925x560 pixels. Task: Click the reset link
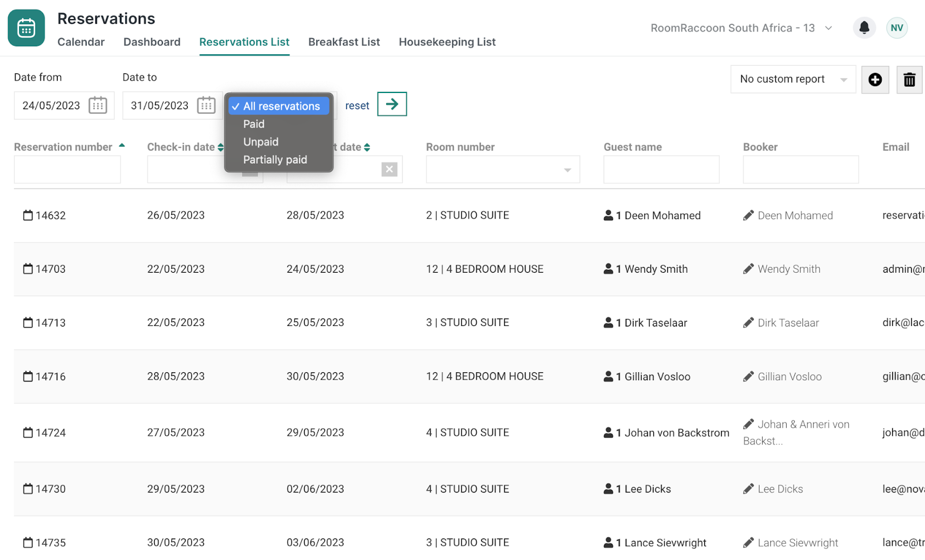[x=357, y=106]
